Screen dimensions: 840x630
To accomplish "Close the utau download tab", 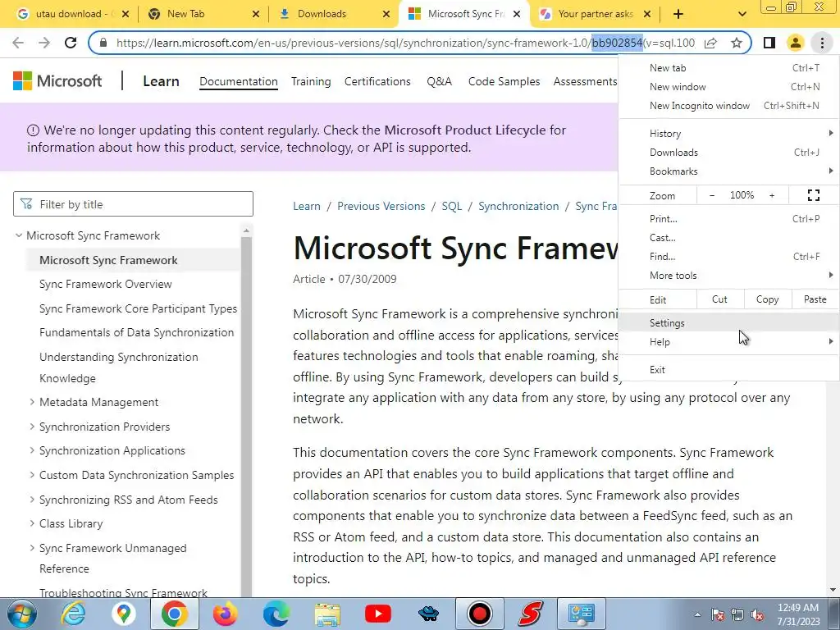I will [126, 14].
